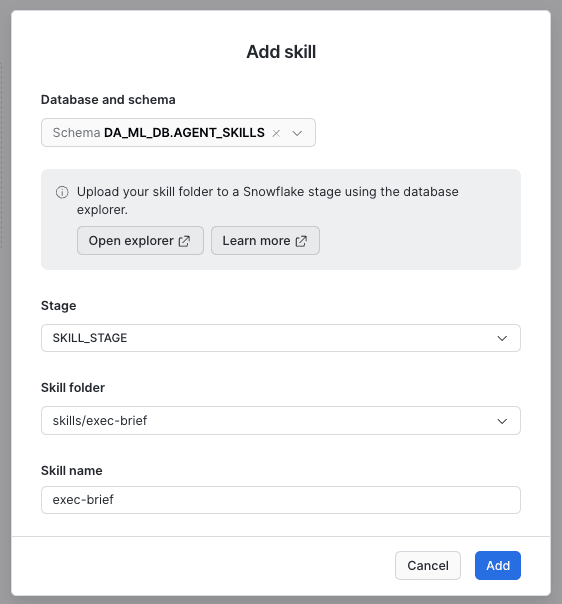Cancel the Add skill dialog

[428, 565]
